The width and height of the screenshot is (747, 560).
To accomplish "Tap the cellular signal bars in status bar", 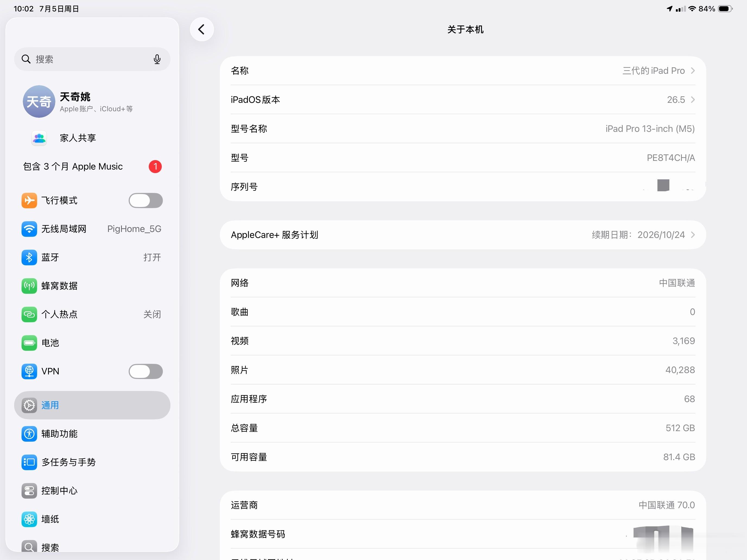I will (x=680, y=9).
